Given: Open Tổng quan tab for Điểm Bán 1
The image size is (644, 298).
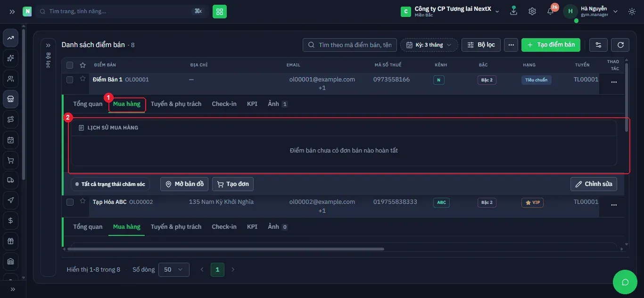Looking at the screenshot, I should [x=88, y=104].
